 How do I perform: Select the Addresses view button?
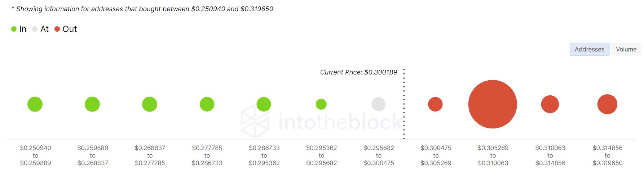coord(590,49)
